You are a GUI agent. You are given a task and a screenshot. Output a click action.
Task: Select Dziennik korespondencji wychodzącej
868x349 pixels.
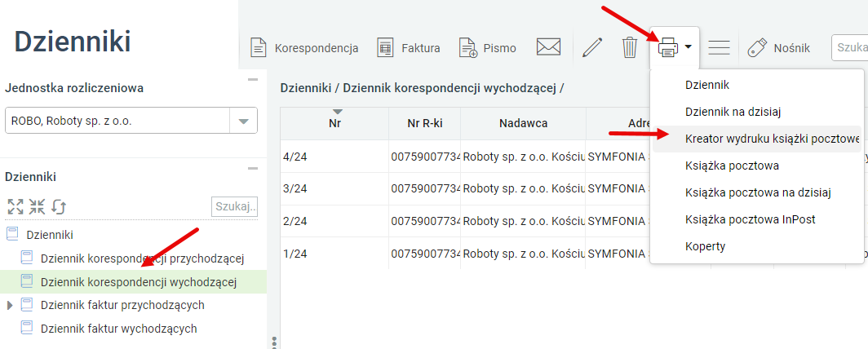pyautogui.click(x=139, y=282)
